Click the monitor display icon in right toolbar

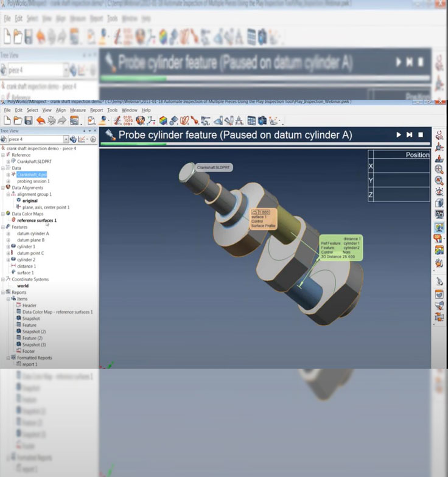click(x=439, y=214)
